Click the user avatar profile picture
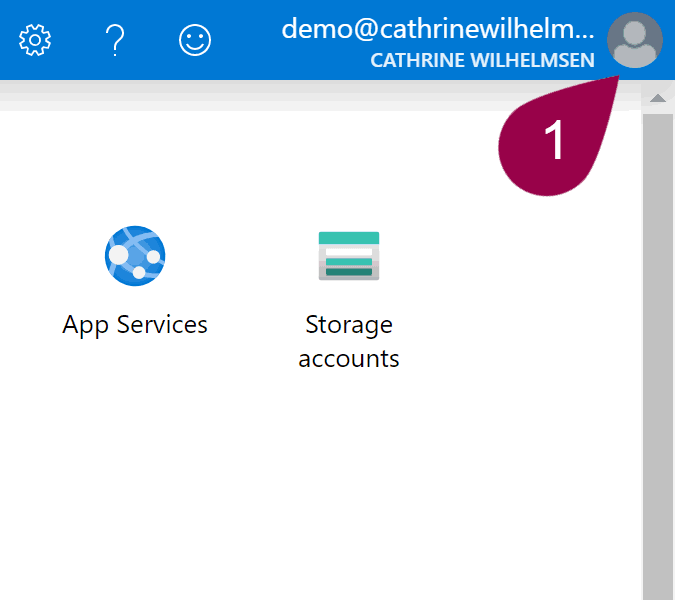Image resolution: width=675 pixels, height=600 pixels. point(634,41)
